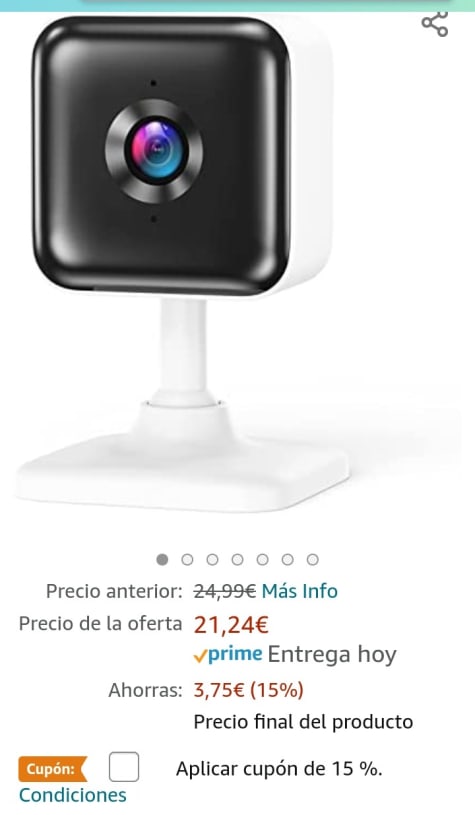
Task: Click the offer price 21,24€
Action: pos(231,625)
